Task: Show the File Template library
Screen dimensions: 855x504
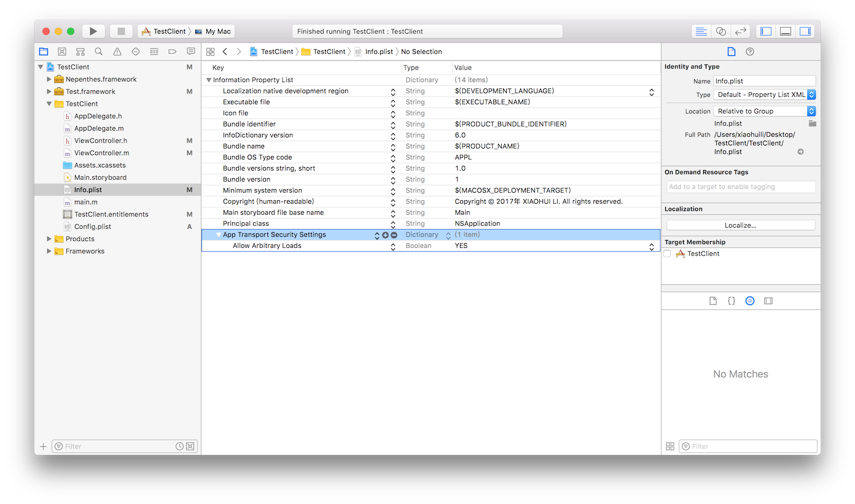Action: pos(713,301)
